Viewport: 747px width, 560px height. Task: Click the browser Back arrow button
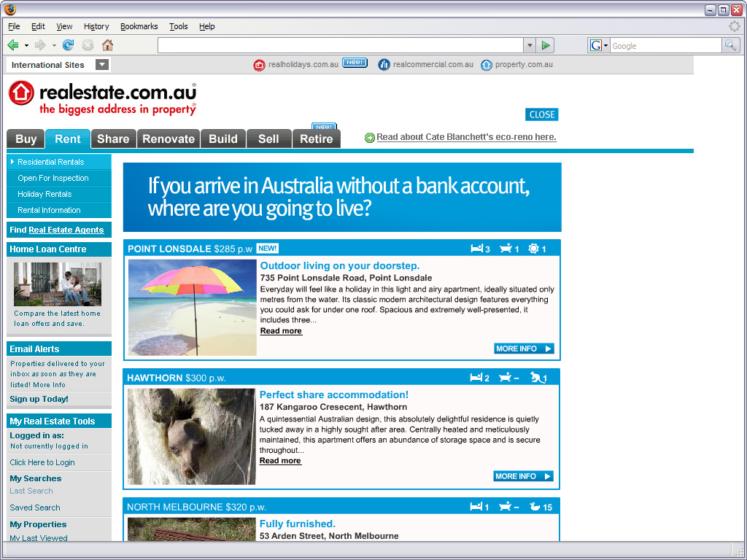tap(13, 45)
